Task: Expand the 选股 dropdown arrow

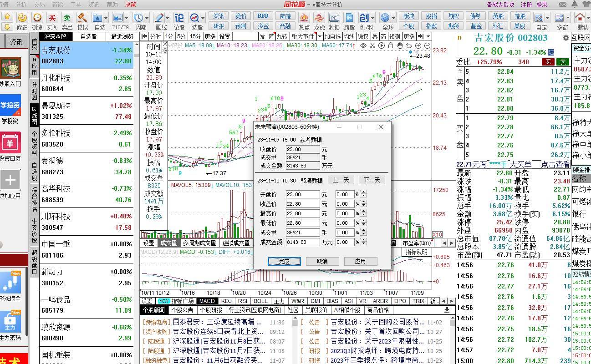Action: [x=203, y=18]
